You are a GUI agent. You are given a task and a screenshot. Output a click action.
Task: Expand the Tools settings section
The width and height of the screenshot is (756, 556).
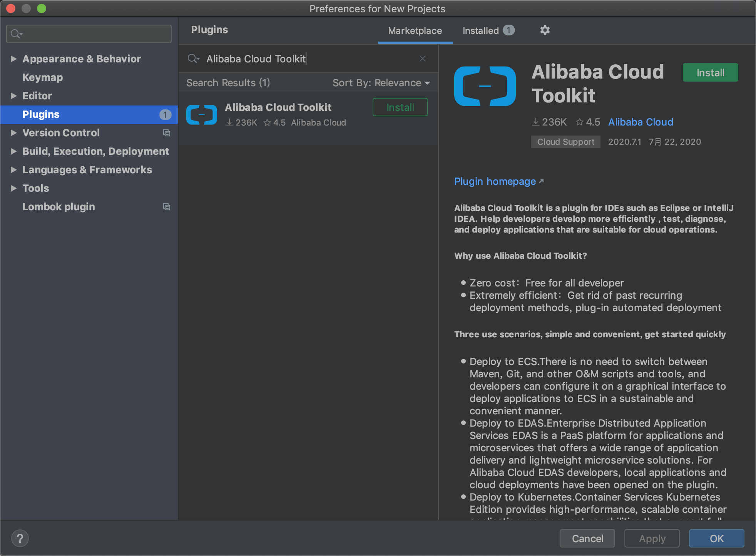13,188
